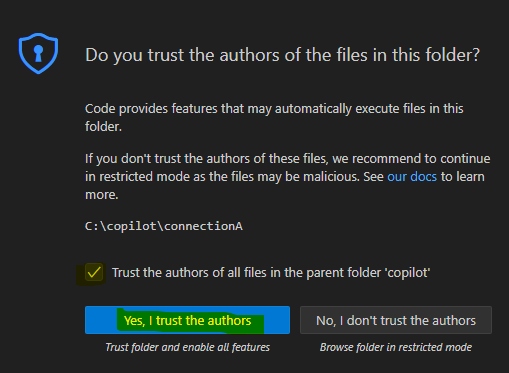Image resolution: width=509 pixels, height=373 pixels.
Task: Click the word 'folder?' ending the heading
Action: pyautogui.click(x=456, y=55)
